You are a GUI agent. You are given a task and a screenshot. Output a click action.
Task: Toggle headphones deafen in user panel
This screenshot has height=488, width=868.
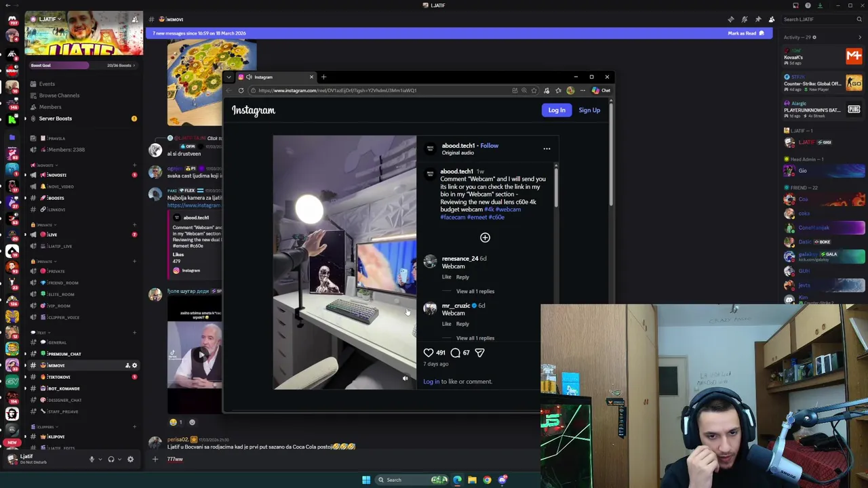111,459
